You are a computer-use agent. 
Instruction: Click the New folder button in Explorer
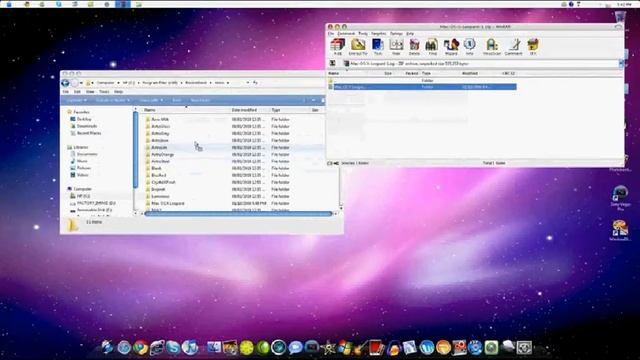[x=200, y=100]
